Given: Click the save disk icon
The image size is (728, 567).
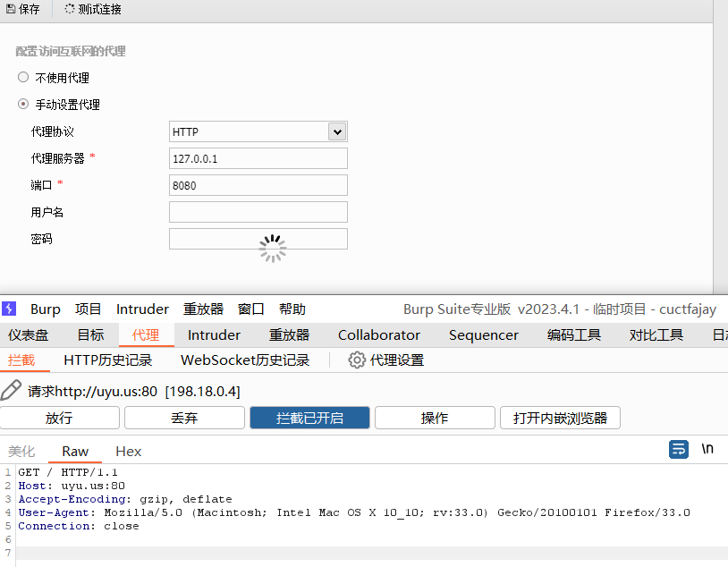Looking at the screenshot, I should pos(11,10).
